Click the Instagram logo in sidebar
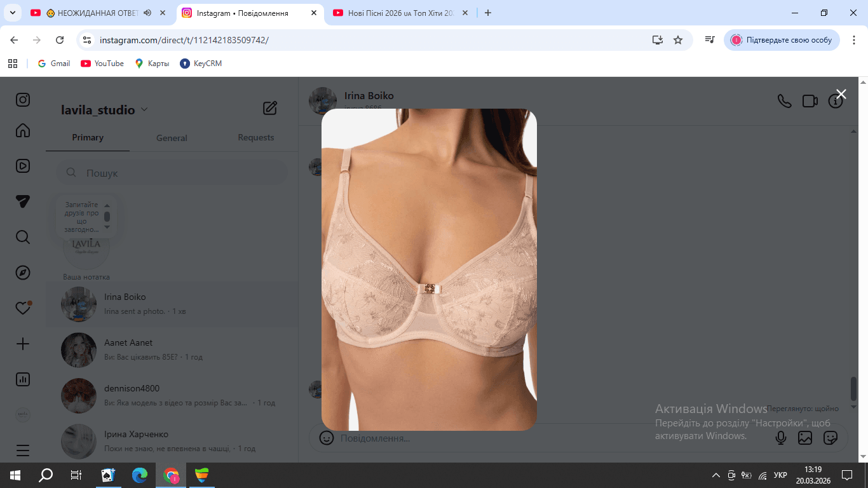This screenshot has width=868, height=488. [23, 100]
